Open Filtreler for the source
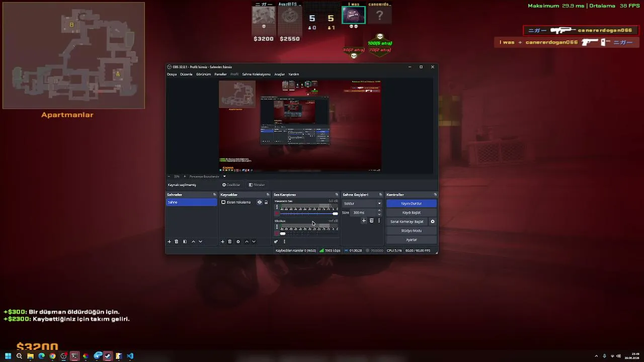The image size is (644, 362). click(x=257, y=185)
